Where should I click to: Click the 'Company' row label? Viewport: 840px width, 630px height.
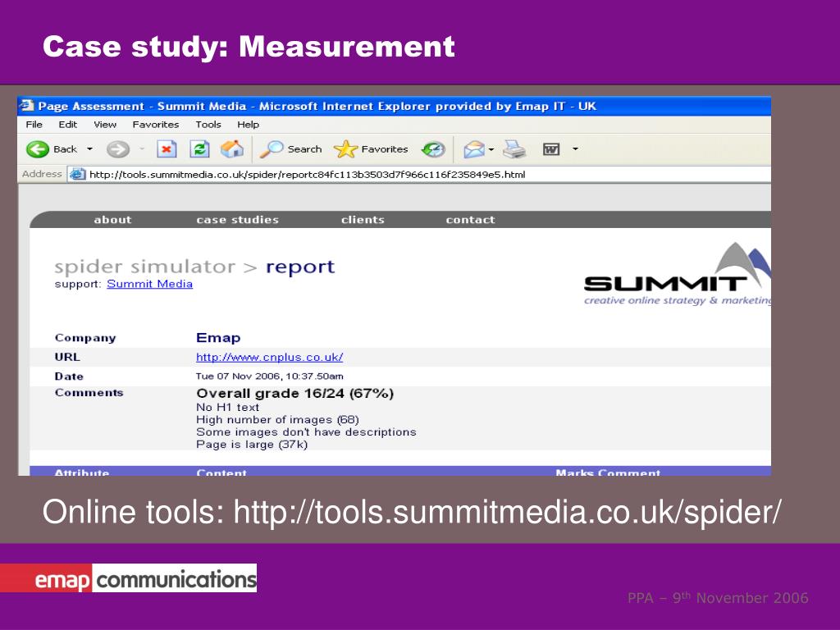click(85, 338)
